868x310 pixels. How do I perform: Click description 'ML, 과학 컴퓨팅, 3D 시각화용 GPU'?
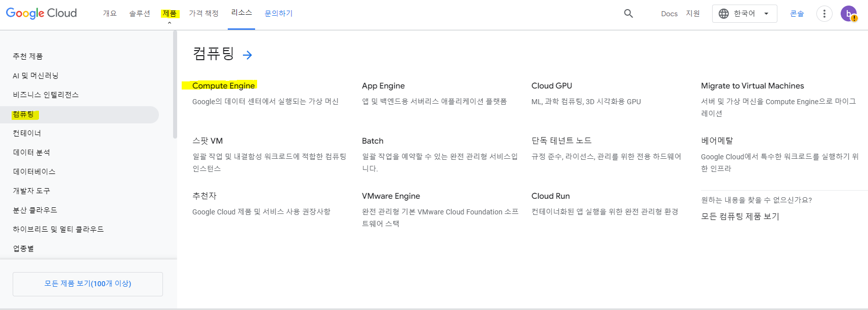pyautogui.click(x=586, y=102)
